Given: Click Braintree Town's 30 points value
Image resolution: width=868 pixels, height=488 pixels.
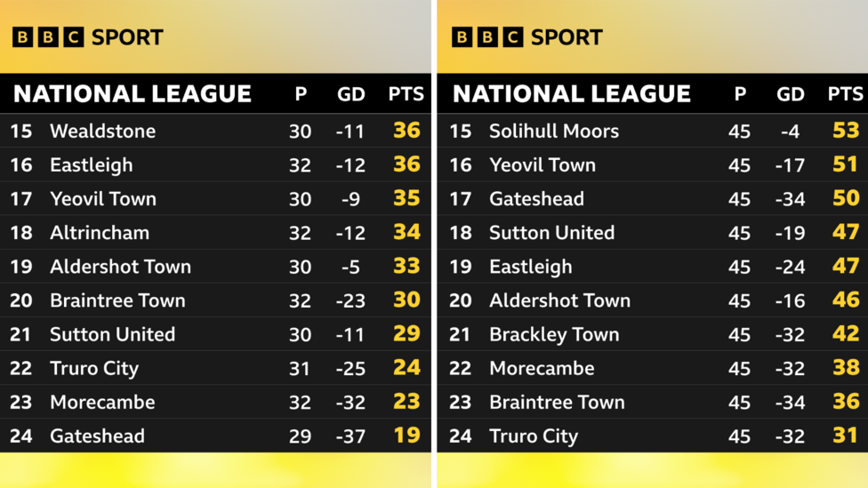Looking at the screenshot, I should pos(406,300).
